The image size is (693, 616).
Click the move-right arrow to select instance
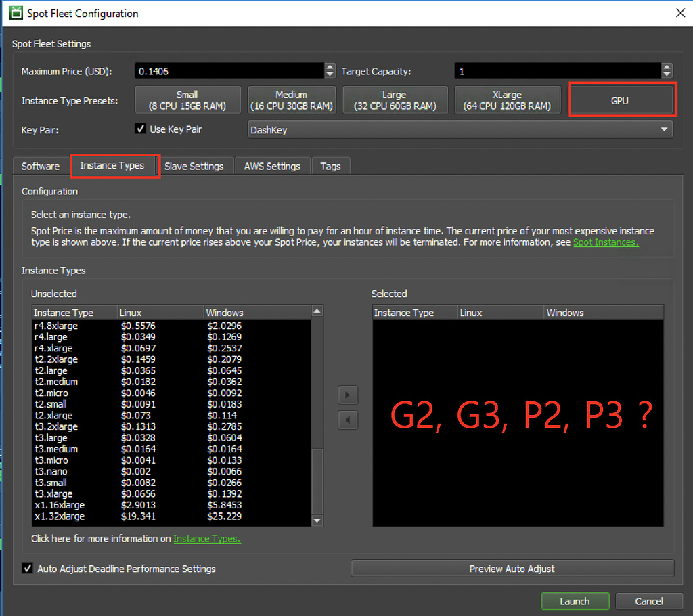coord(348,395)
